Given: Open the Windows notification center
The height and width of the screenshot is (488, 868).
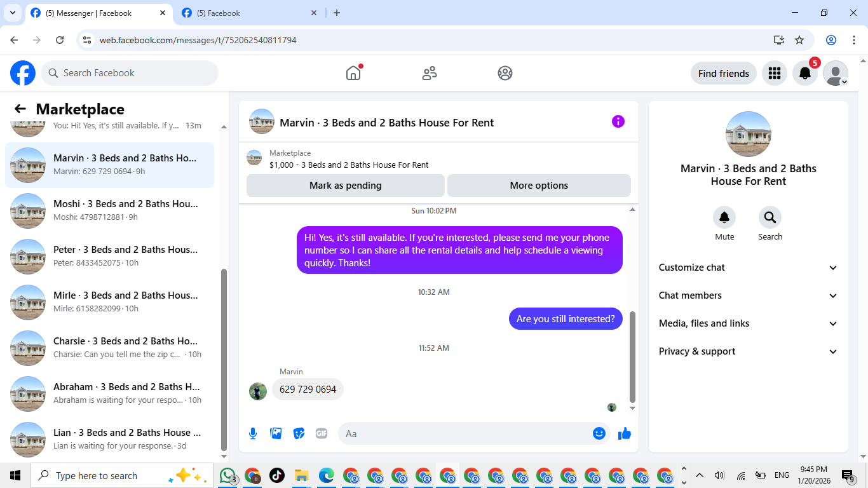Looking at the screenshot, I should point(848,475).
